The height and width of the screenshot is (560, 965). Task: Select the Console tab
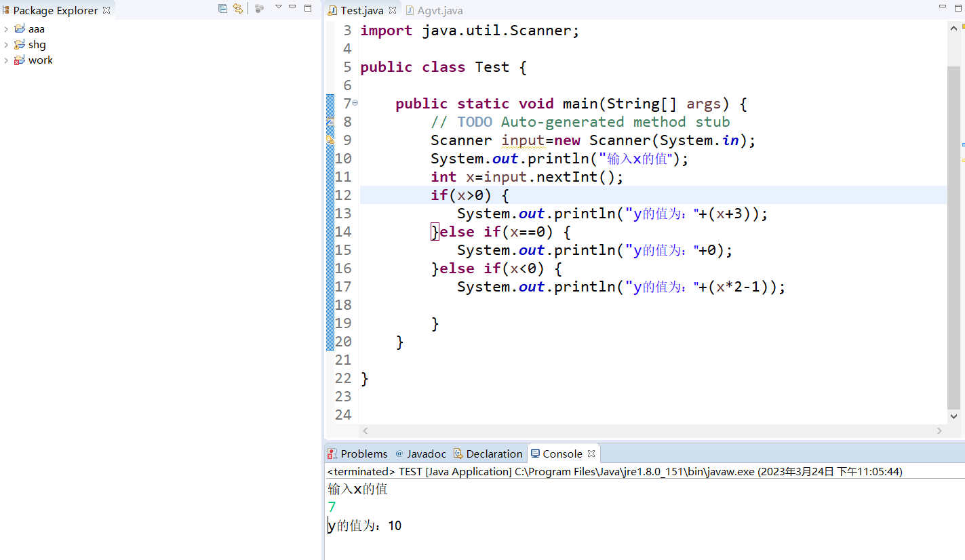click(557, 454)
